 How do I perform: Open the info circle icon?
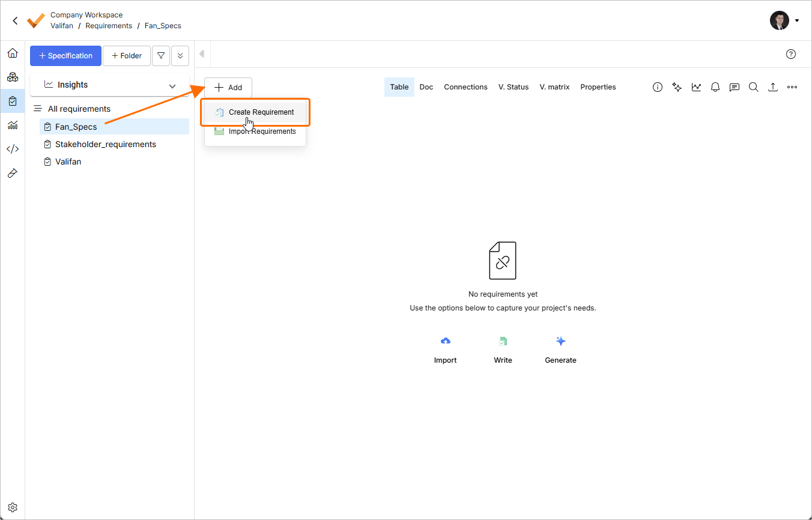point(658,87)
